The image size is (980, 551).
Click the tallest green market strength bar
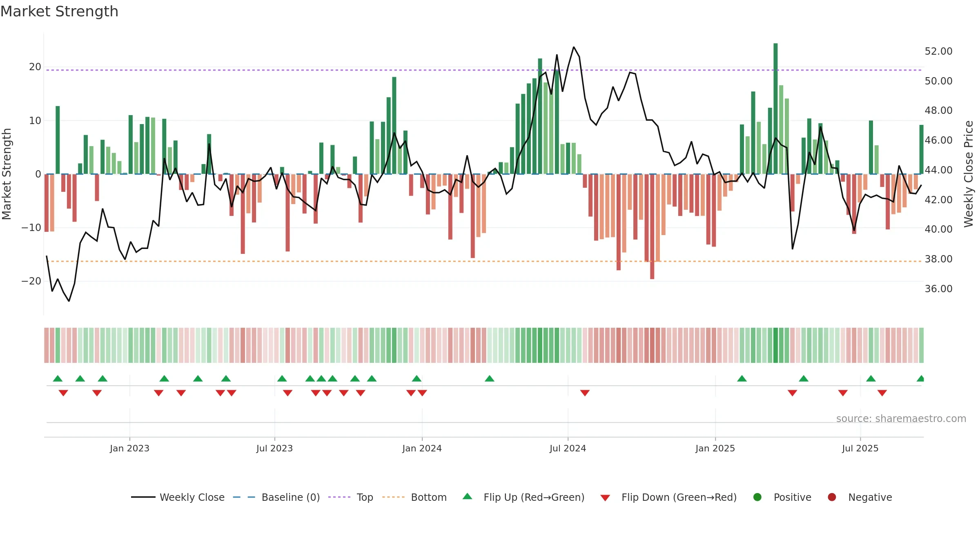(775, 109)
